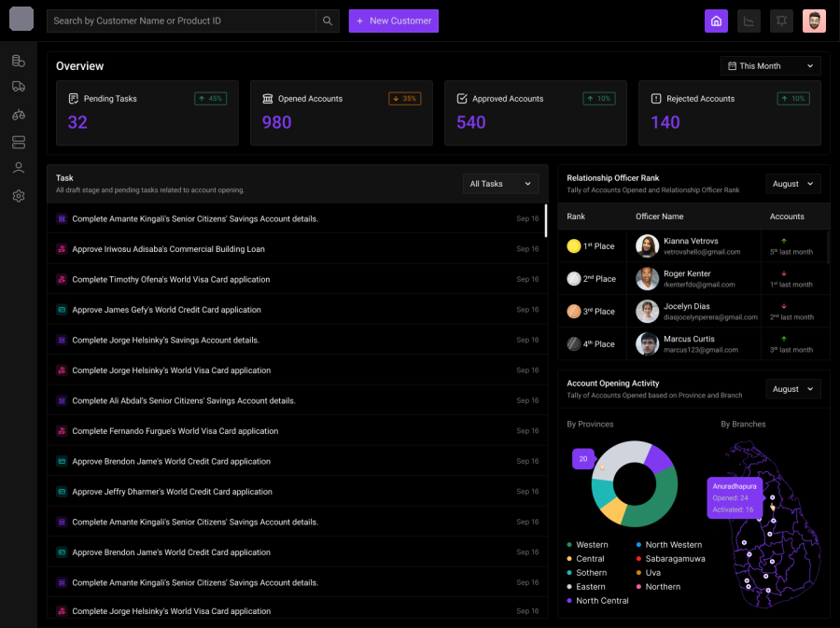Select the Officer Name column header
This screenshot has width=840, height=628.
pyautogui.click(x=660, y=216)
